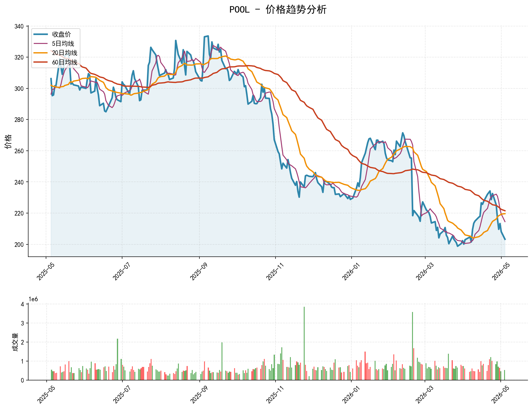Click the legend entry 5日均线
Screen dimensions: 532x409
coord(63,44)
